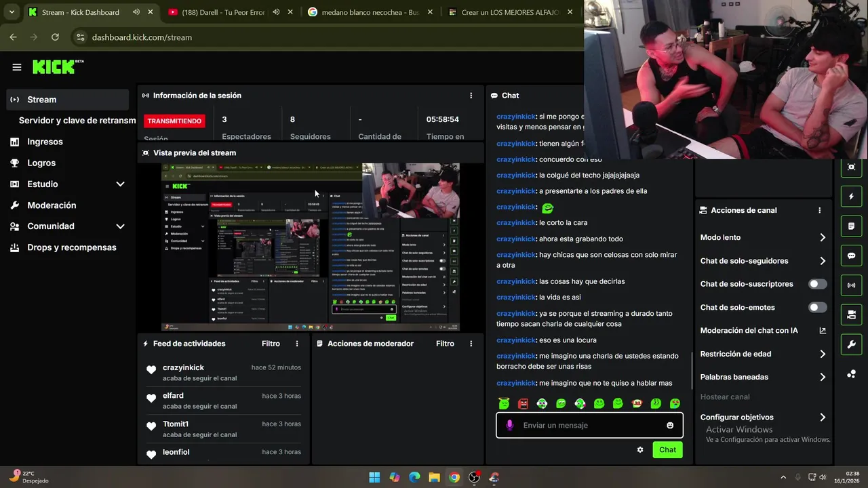Click the three-dots cluster sidebar icon
Screen dimensions: 868x488
pyautogui.click(x=852, y=373)
